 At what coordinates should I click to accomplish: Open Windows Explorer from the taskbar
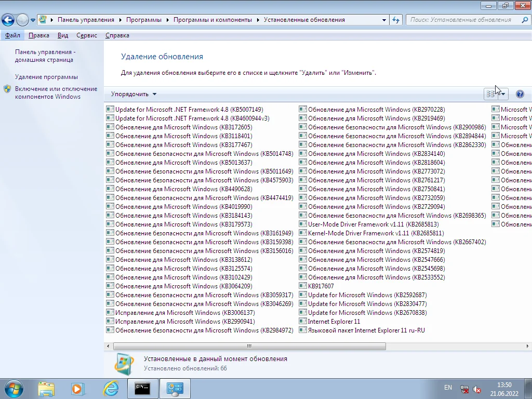46,389
